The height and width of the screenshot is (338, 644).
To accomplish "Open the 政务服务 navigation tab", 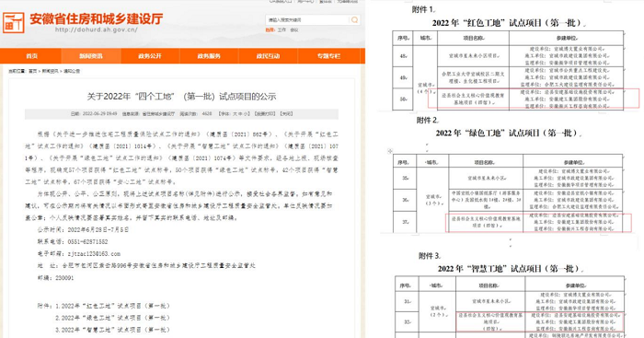I will click(x=209, y=56).
